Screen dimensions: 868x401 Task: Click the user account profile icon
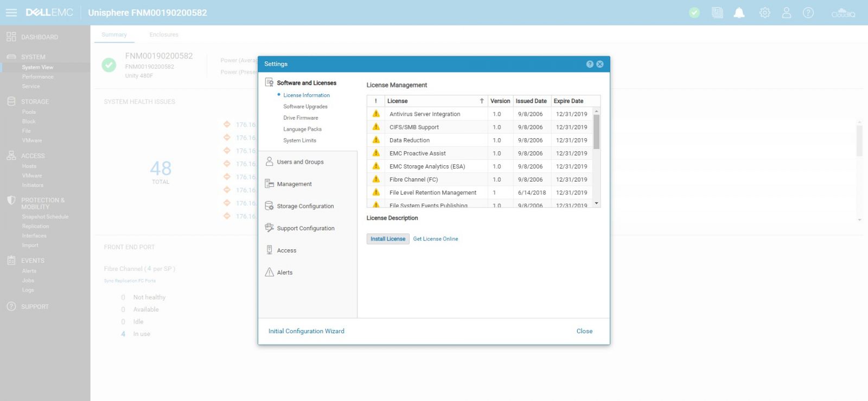click(786, 13)
